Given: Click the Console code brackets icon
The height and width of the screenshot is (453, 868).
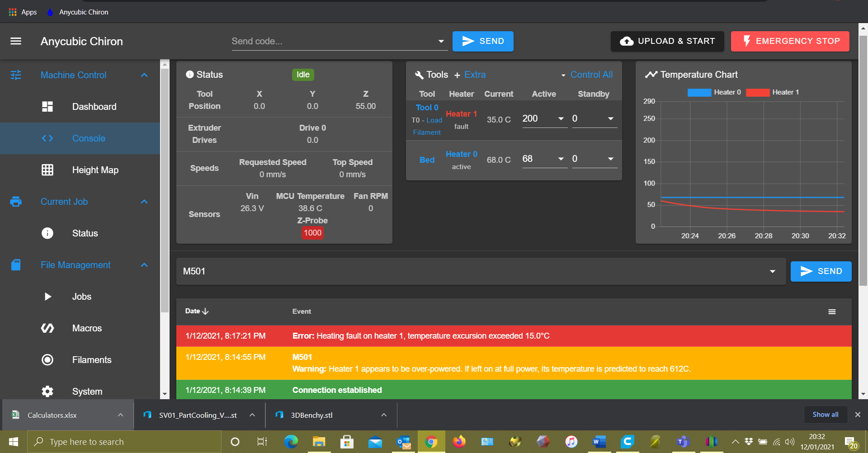Looking at the screenshot, I should (47, 138).
